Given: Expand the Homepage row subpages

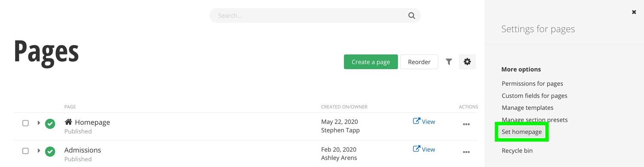Looking at the screenshot, I should coord(39,123).
